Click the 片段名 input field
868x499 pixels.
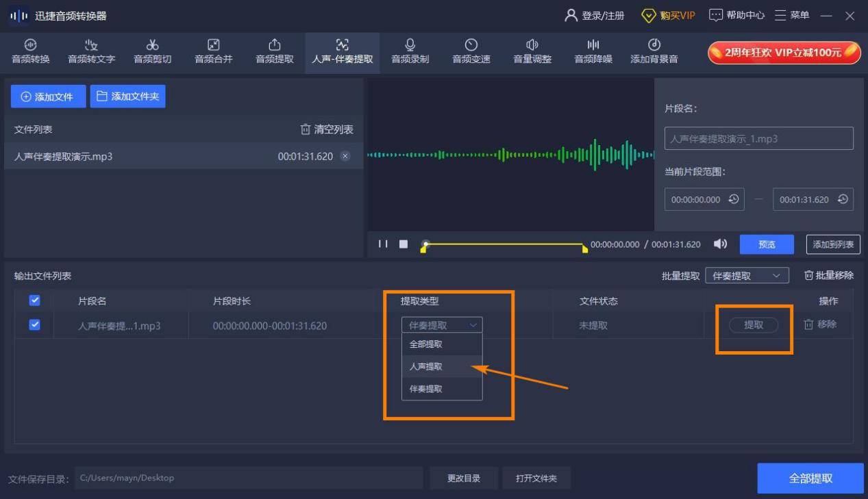[x=759, y=138]
